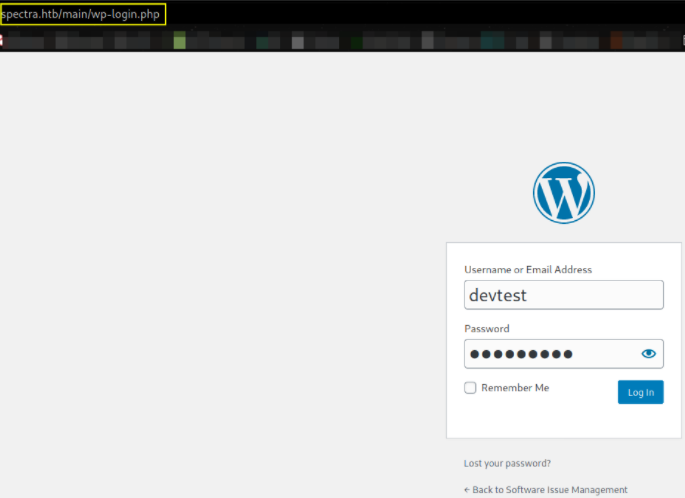Click the Log In button

(640, 392)
